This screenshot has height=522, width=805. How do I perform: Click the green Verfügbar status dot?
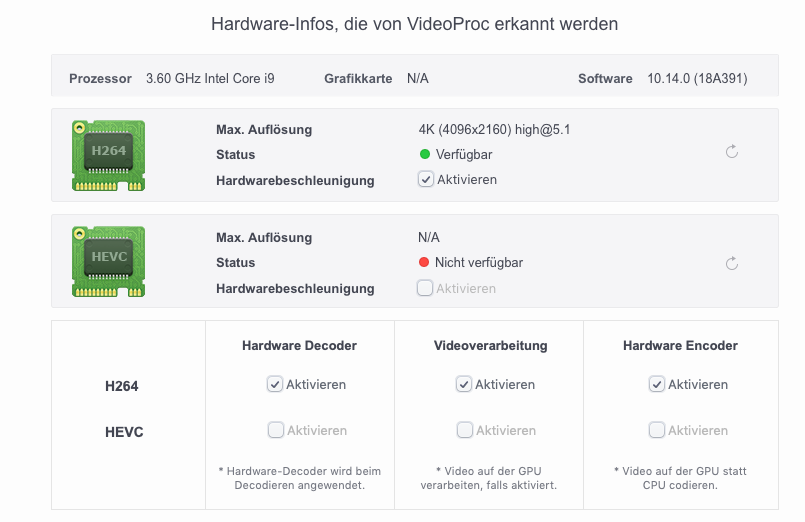[x=425, y=154]
